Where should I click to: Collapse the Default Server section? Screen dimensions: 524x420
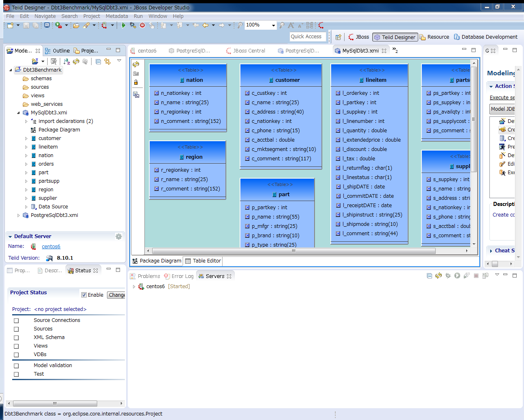pyautogui.click(x=10, y=236)
